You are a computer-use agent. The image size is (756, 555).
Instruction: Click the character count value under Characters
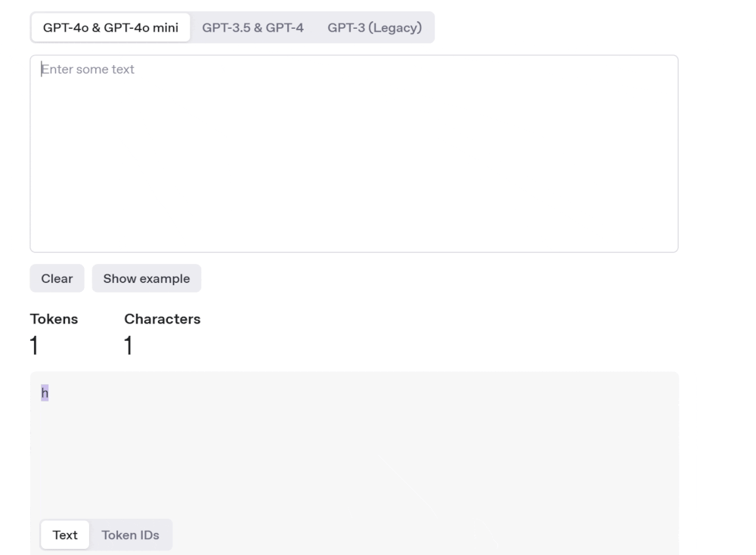click(x=129, y=346)
